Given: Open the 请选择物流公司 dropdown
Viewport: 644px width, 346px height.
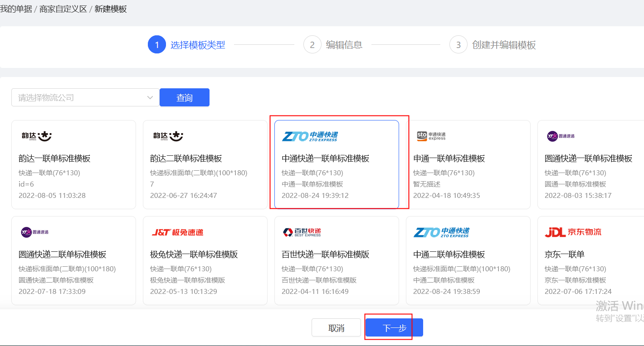Looking at the screenshot, I should pyautogui.click(x=85, y=97).
